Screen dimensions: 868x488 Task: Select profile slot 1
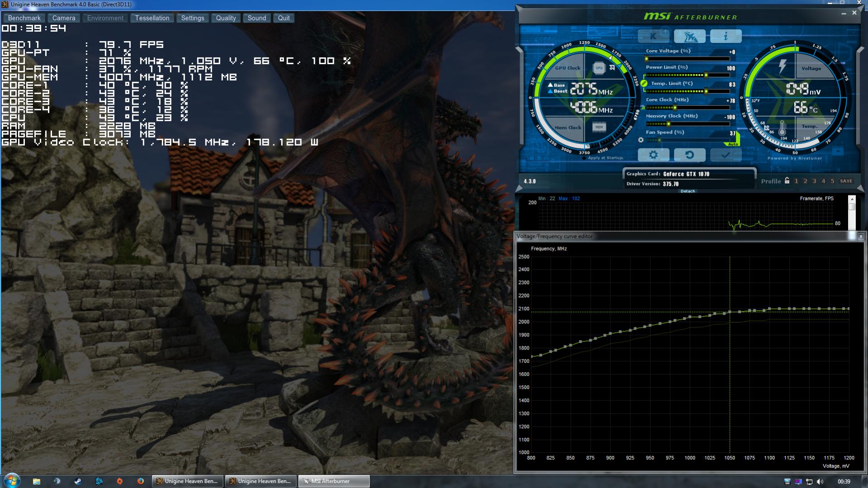point(797,181)
